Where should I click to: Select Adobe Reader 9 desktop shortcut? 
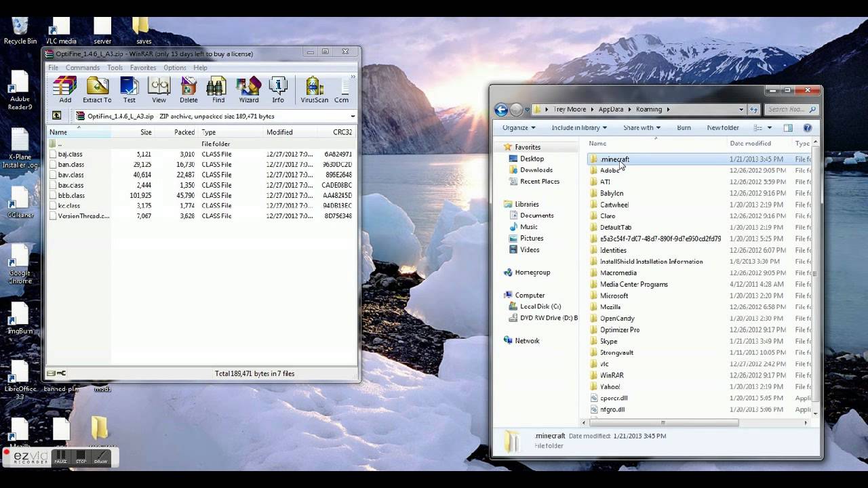click(20, 91)
